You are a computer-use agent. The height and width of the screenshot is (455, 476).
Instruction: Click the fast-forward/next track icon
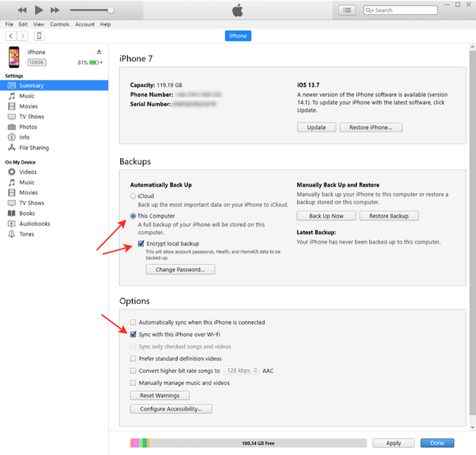pyautogui.click(x=55, y=10)
